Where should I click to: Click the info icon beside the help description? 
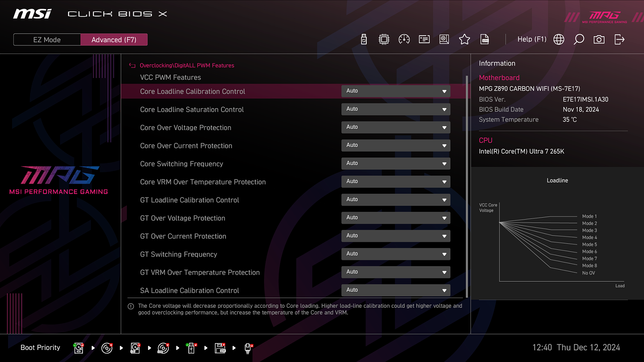click(131, 306)
